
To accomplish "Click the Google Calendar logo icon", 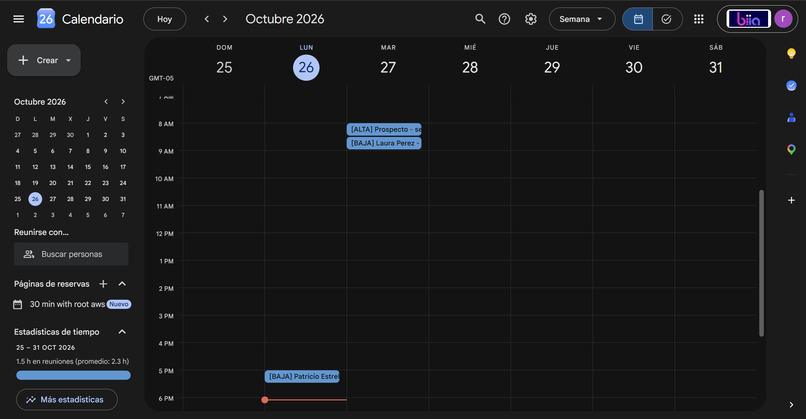I will 46,19.
